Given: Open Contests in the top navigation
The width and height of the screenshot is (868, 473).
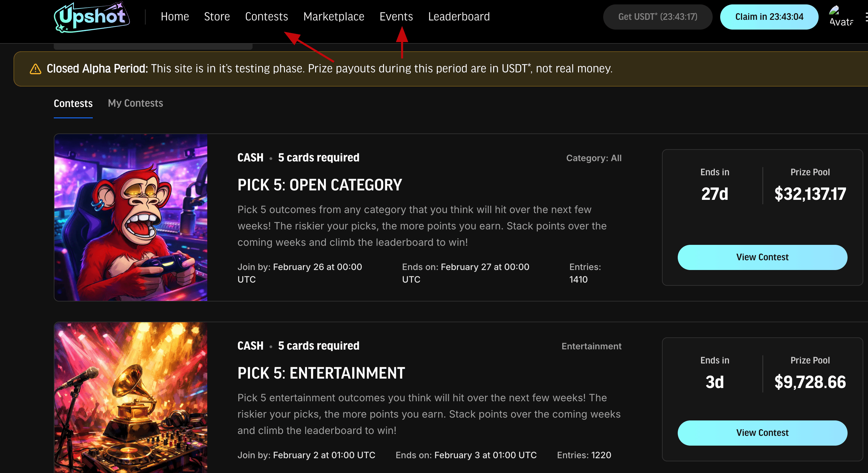Looking at the screenshot, I should click(266, 16).
